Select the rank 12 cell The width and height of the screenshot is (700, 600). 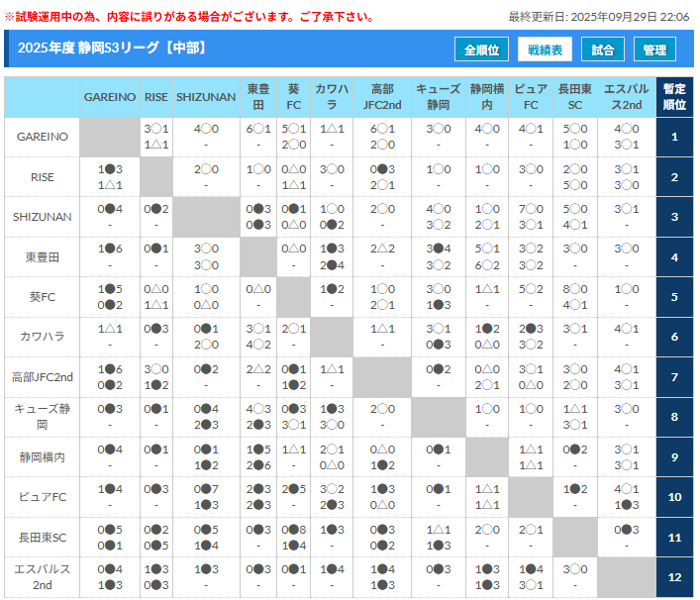point(674,577)
